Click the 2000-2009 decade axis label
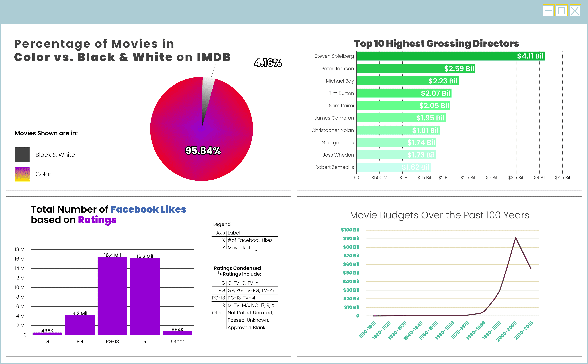588x364 pixels. pyautogui.click(x=507, y=331)
